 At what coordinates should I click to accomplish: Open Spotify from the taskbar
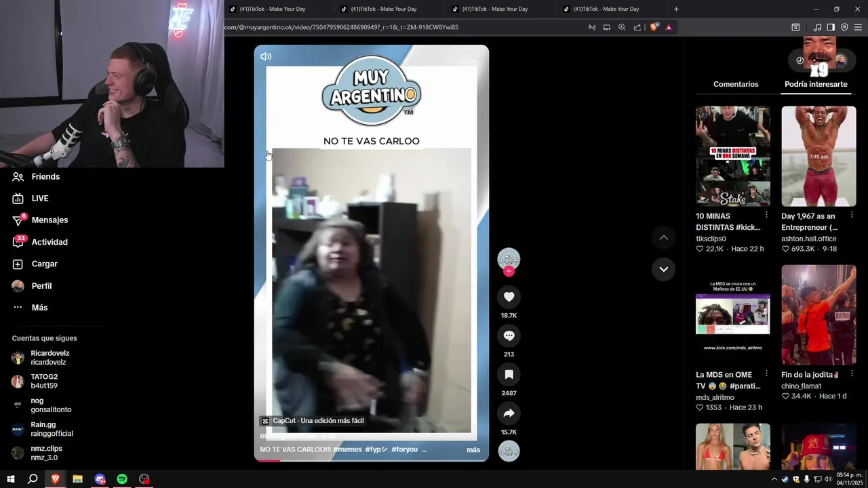pyautogui.click(x=122, y=479)
